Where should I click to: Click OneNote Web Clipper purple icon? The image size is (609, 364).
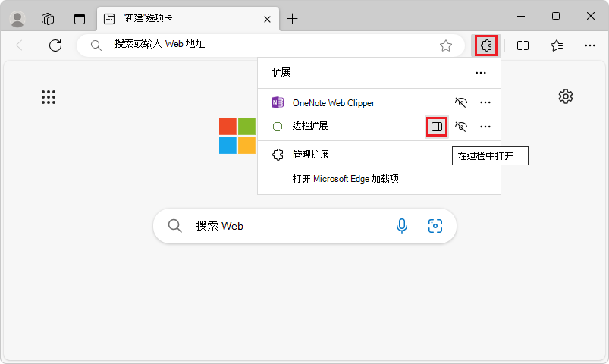(278, 102)
